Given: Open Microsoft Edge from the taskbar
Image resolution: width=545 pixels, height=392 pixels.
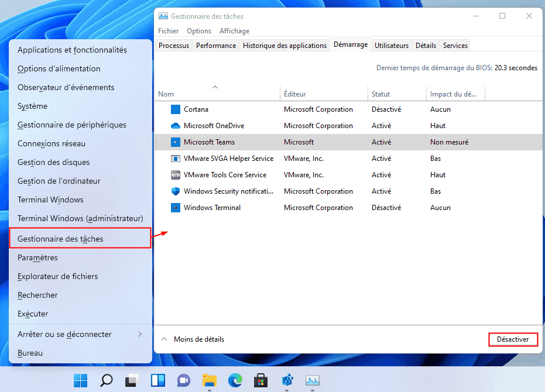Looking at the screenshot, I should click(x=235, y=381).
